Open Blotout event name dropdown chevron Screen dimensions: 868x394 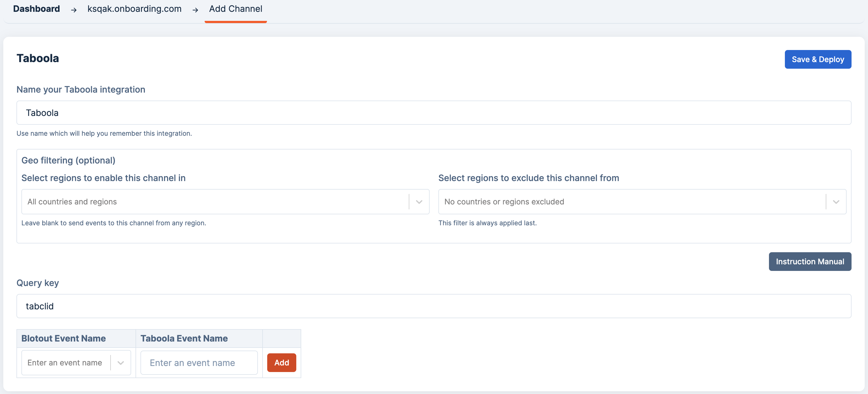pyautogui.click(x=120, y=363)
